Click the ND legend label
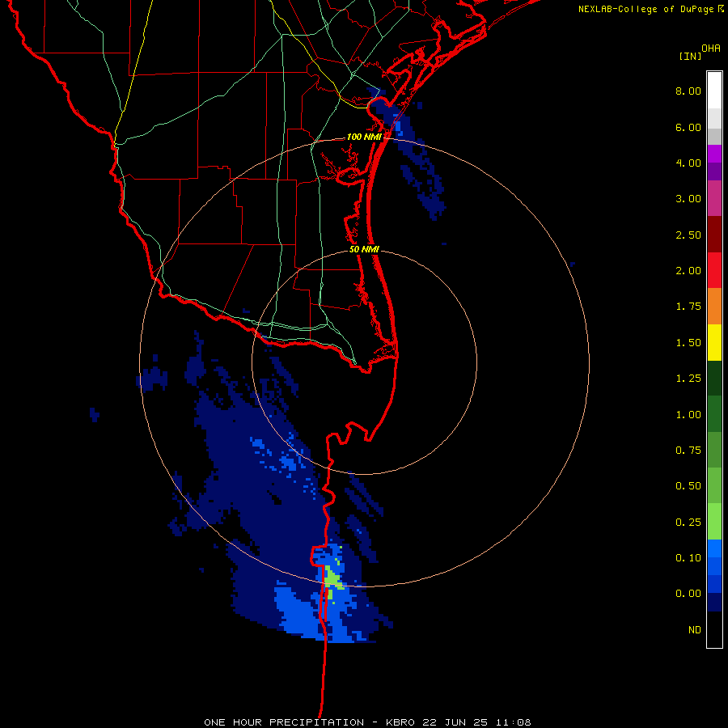The width and height of the screenshot is (728, 728). pyautogui.click(x=695, y=630)
